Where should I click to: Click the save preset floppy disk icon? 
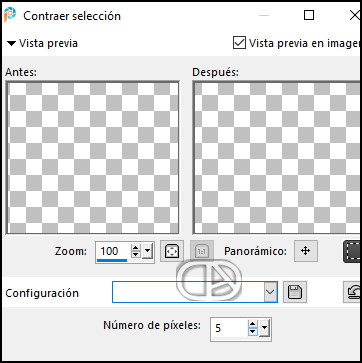click(295, 292)
